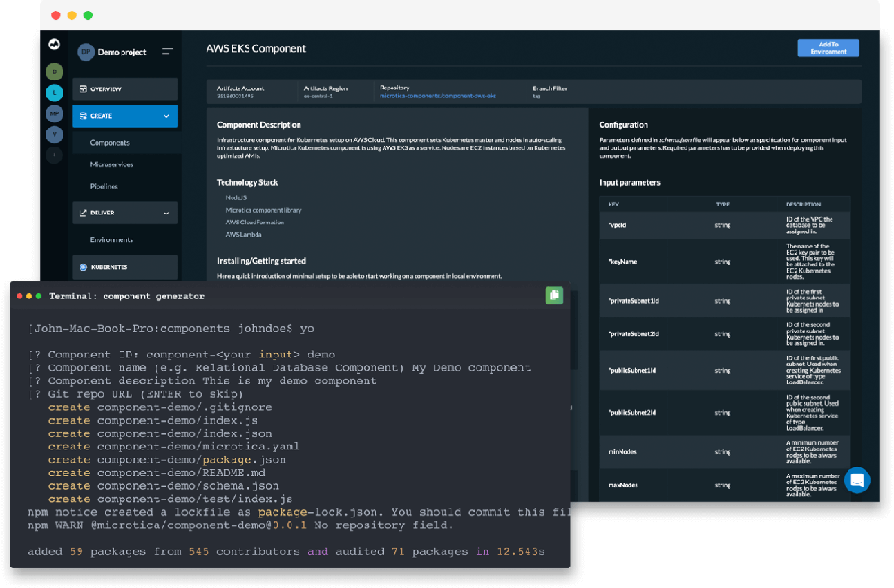Screen dimensions: 894x588
Task: Open the Overview menu item
Action: tap(125, 88)
